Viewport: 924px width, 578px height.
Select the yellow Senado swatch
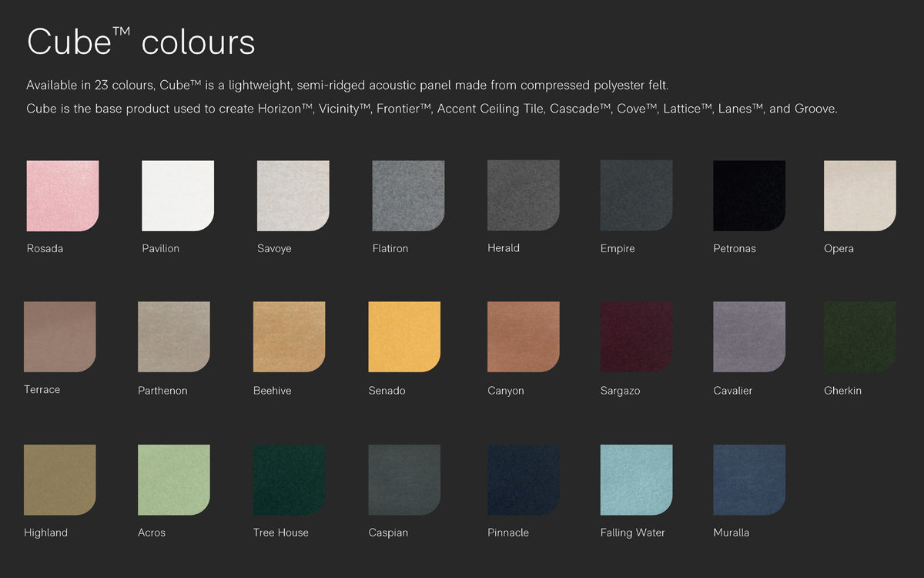(x=404, y=337)
